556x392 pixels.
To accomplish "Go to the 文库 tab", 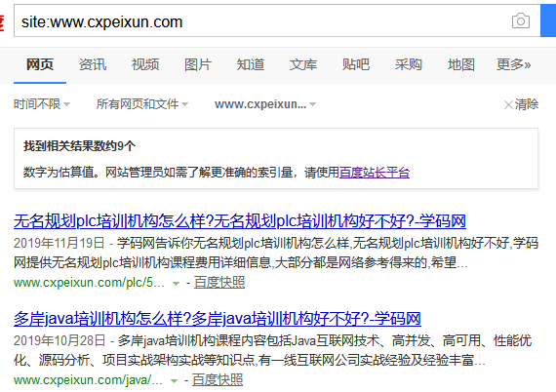I will 303,65.
